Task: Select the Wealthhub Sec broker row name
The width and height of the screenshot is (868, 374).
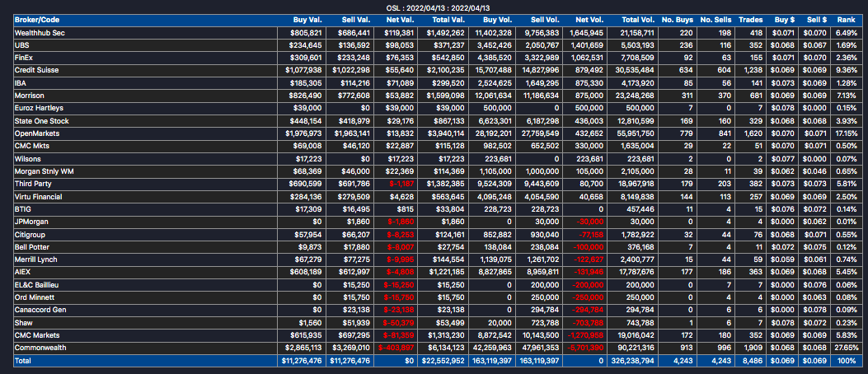Action: tap(40, 33)
